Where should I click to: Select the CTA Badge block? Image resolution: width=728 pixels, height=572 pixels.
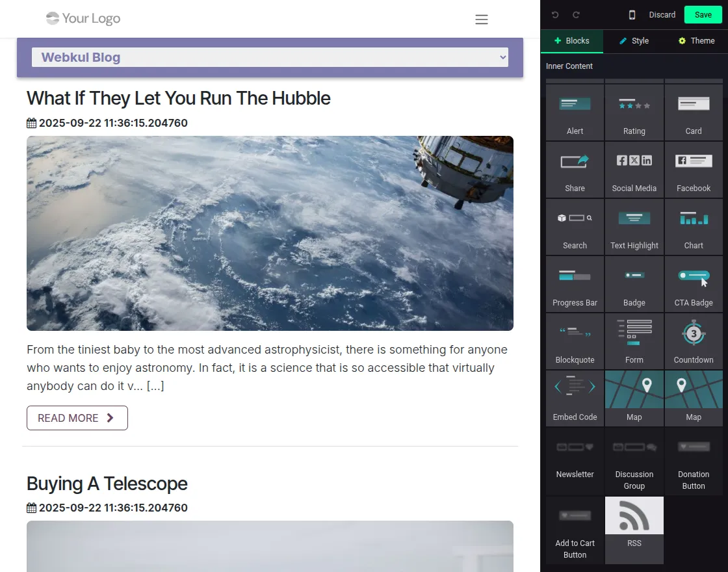click(693, 283)
